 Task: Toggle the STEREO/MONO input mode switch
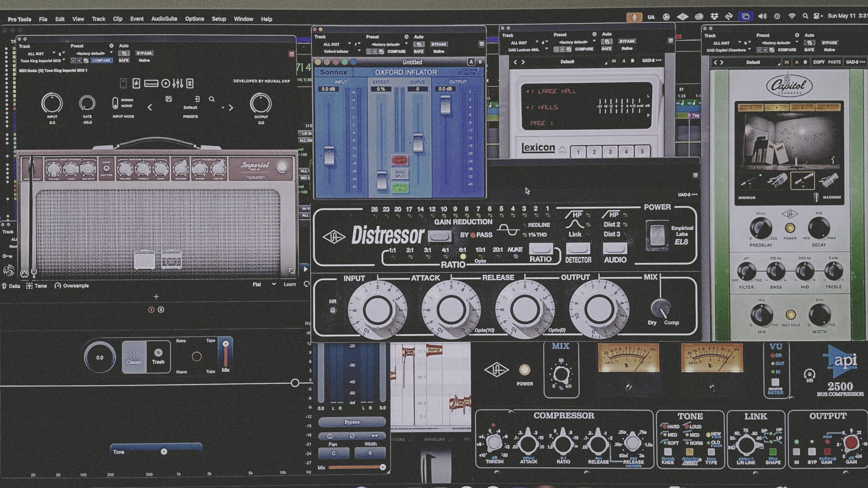click(x=115, y=103)
